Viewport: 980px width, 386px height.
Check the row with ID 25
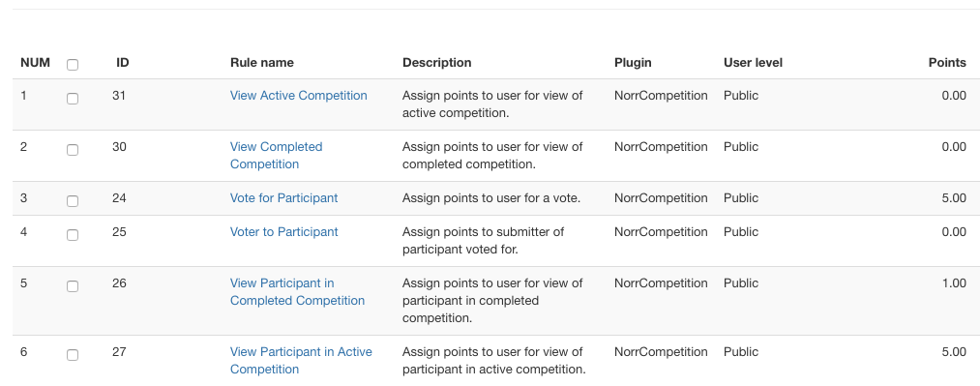[73, 234]
